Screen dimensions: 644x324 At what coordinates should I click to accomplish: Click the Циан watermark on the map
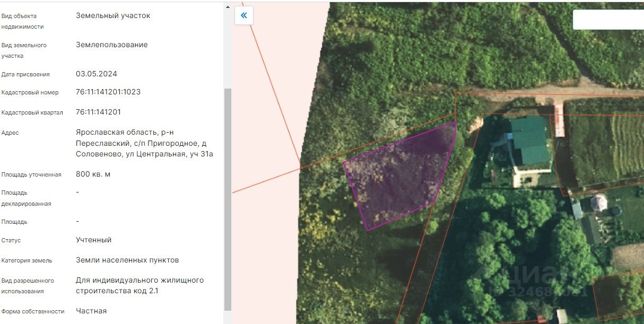tap(536, 278)
